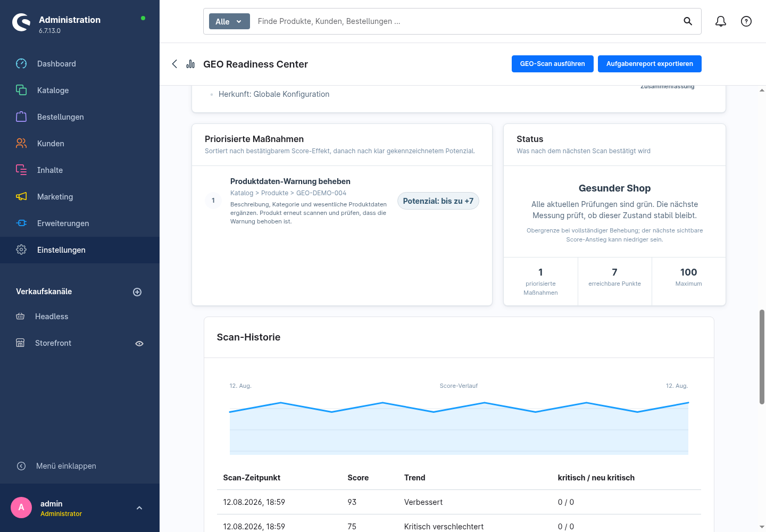Image resolution: width=766 pixels, height=532 pixels.
Task: Open the Dashboard icon in sidebar
Action: tap(21, 64)
